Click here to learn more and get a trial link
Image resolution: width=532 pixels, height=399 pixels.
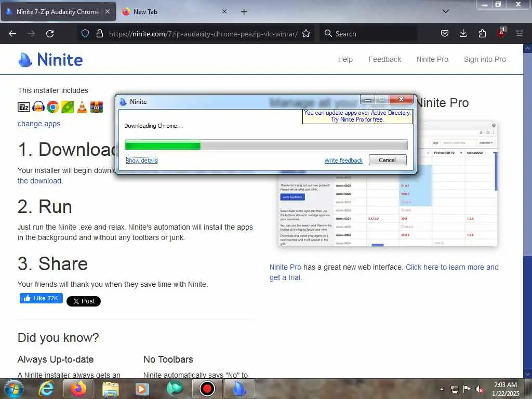(384, 272)
